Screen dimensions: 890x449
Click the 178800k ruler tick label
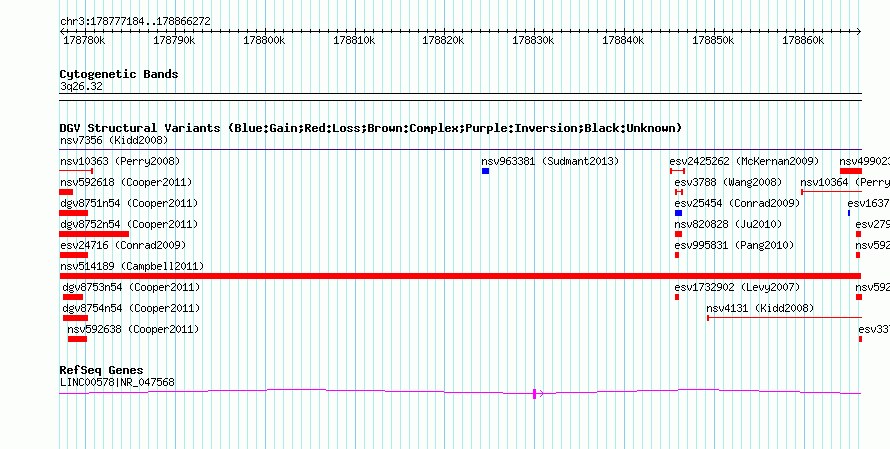pyautogui.click(x=264, y=40)
